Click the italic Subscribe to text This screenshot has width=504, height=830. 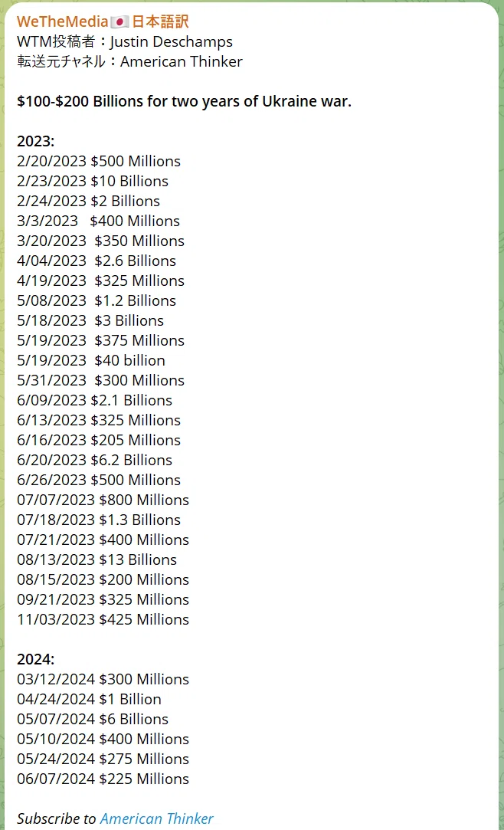tap(57, 819)
